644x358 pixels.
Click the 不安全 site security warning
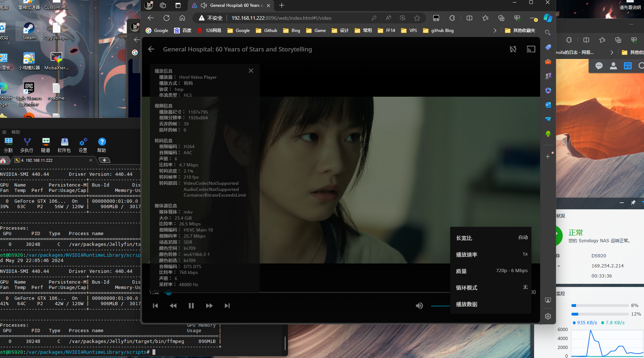tap(211, 18)
